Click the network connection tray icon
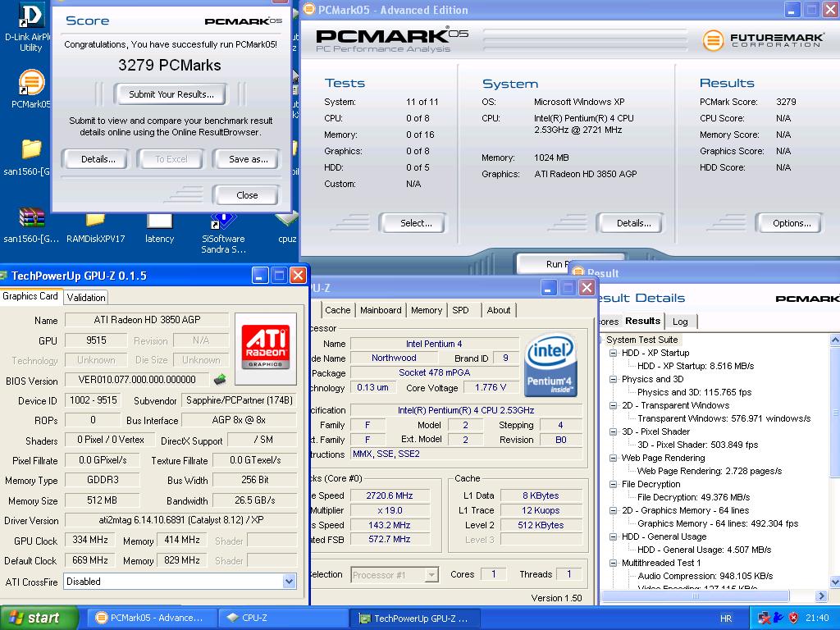This screenshot has width=840, height=630. [x=764, y=618]
